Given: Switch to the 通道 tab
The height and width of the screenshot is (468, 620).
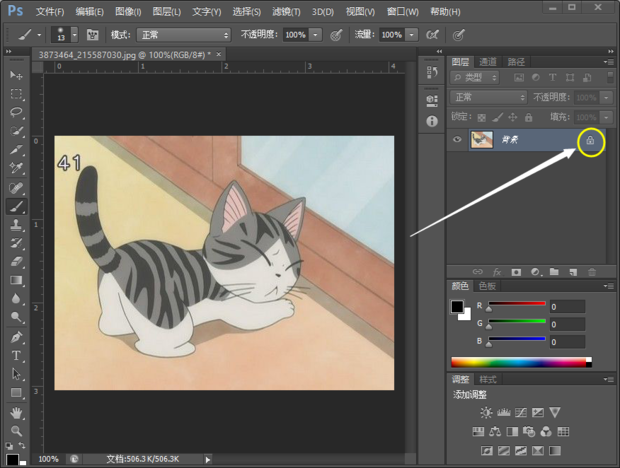Looking at the screenshot, I should pyautogui.click(x=488, y=62).
